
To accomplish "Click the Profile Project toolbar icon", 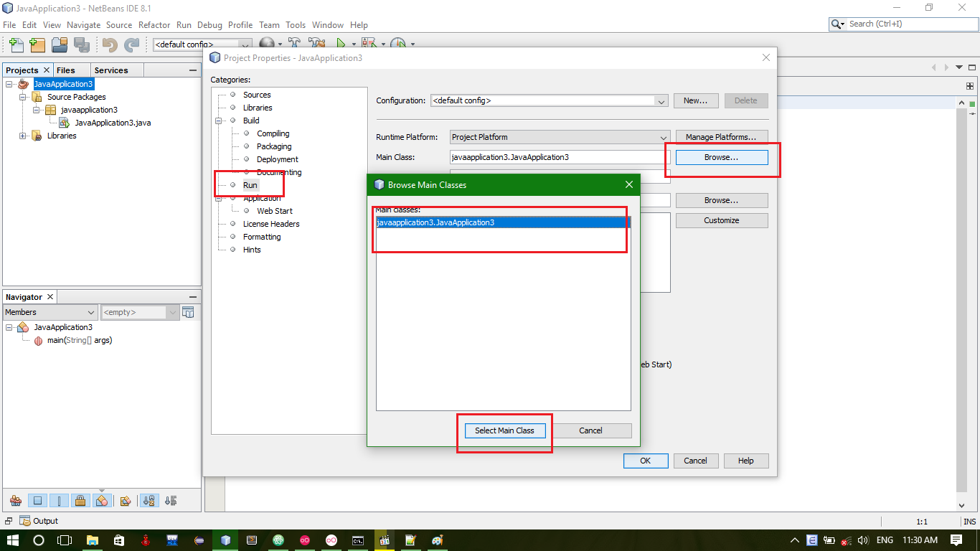I will [x=398, y=44].
